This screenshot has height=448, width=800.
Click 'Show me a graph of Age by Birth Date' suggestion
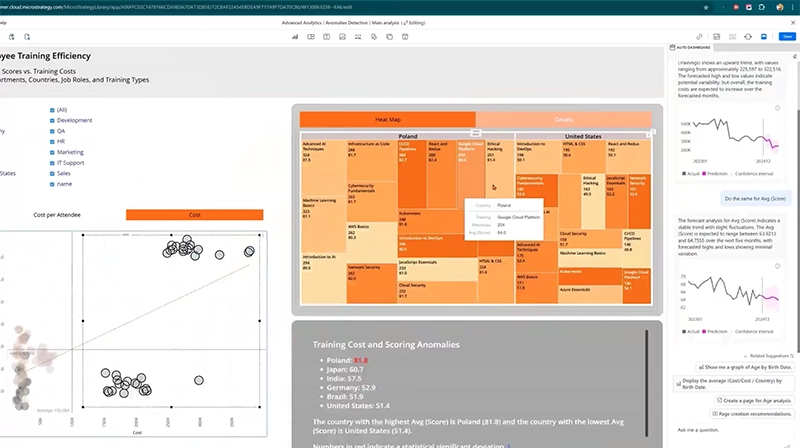point(745,367)
